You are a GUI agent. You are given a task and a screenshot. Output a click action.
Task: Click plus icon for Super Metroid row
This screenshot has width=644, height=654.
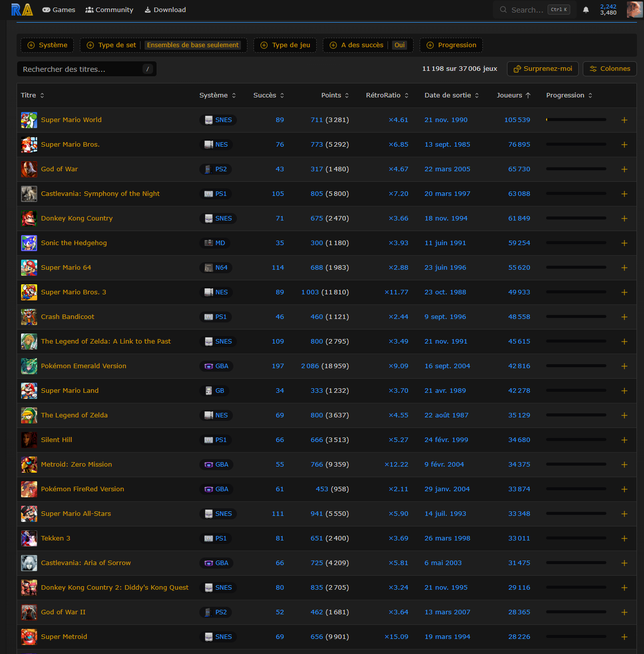tap(624, 637)
